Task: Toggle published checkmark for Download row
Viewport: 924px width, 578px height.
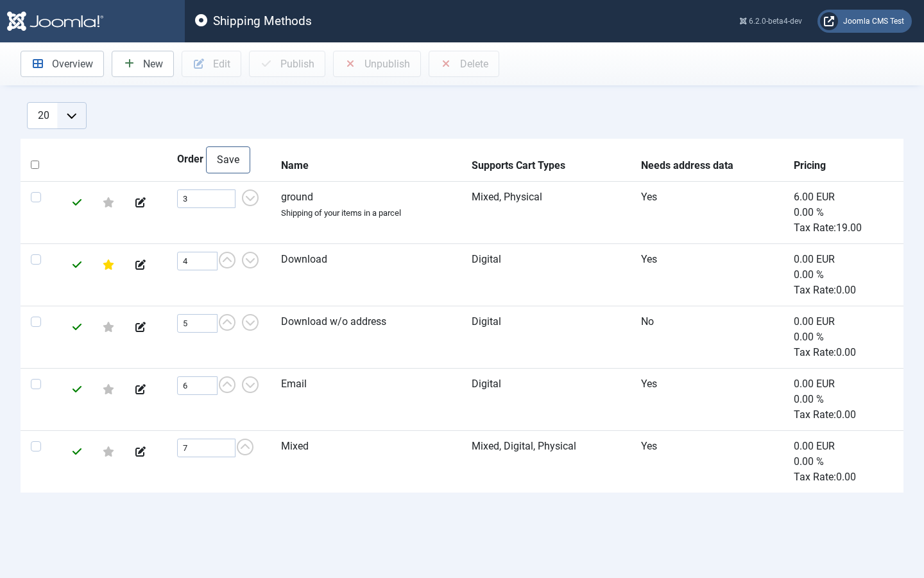Action: coord(77,265)
